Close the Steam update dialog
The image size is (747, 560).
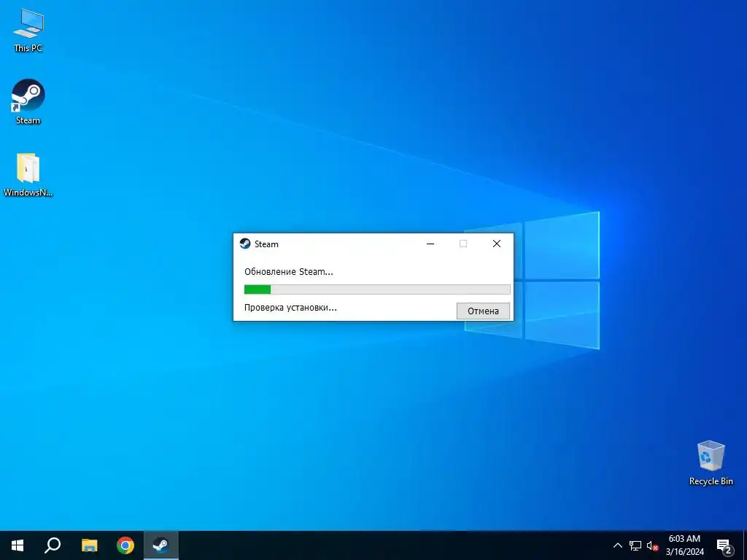pos(496,244)
